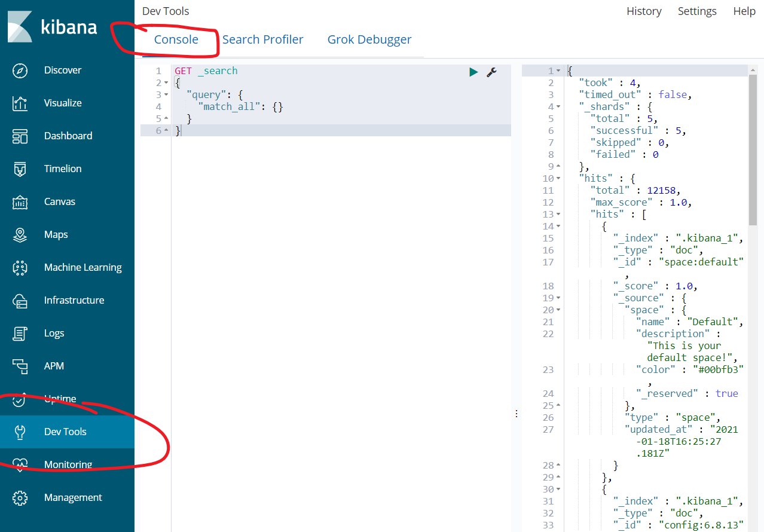Open the Help menu

click(744, 11)
